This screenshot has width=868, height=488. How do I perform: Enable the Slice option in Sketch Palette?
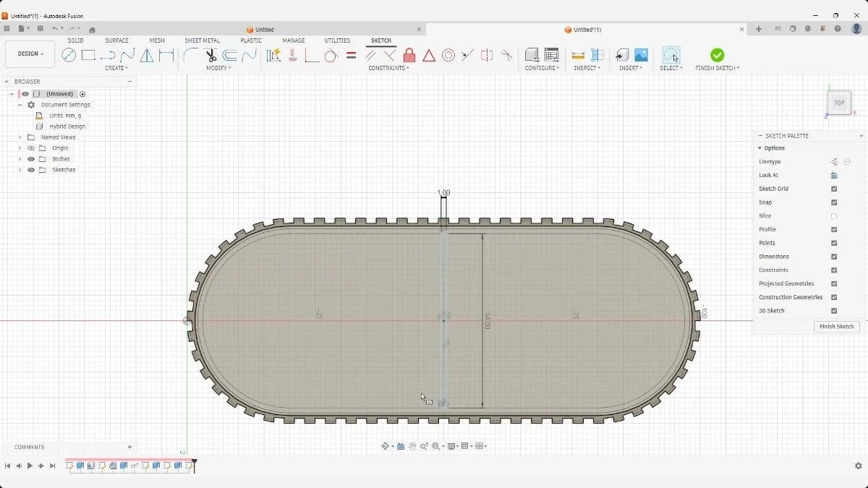[834, 215]
